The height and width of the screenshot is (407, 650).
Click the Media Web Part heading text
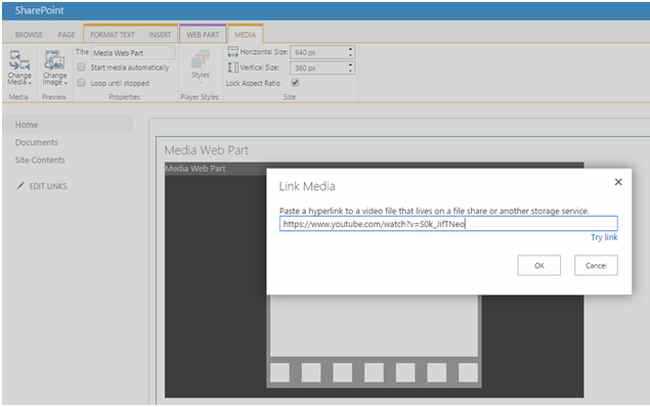pyautogui.click(x=206, y=150)
